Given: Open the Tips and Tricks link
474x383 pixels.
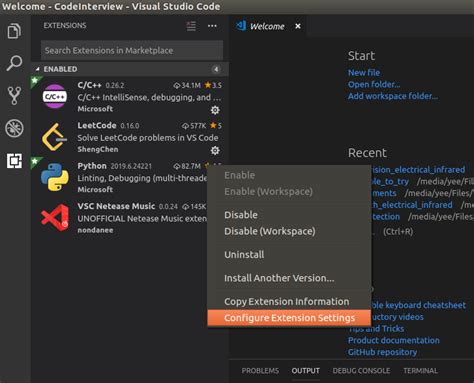Looking at the screenshot, I should pyautogui.click(x=377, y=328).
